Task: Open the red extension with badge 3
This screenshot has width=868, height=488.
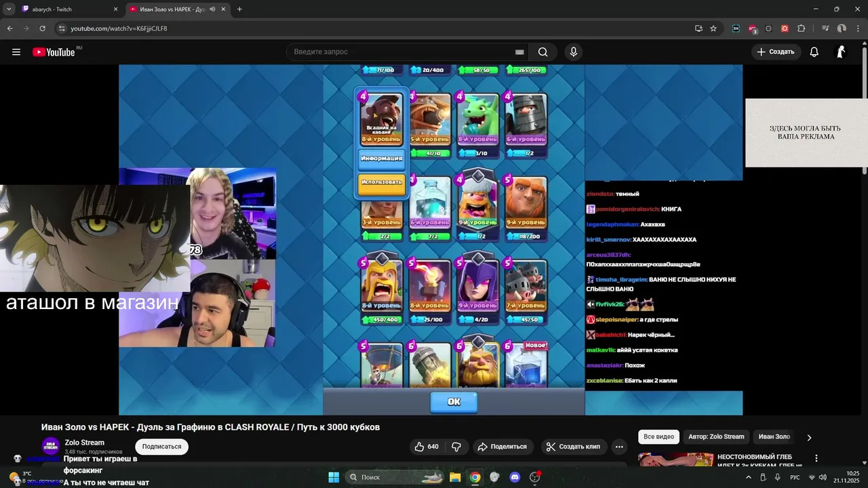Action: point(753,28)
